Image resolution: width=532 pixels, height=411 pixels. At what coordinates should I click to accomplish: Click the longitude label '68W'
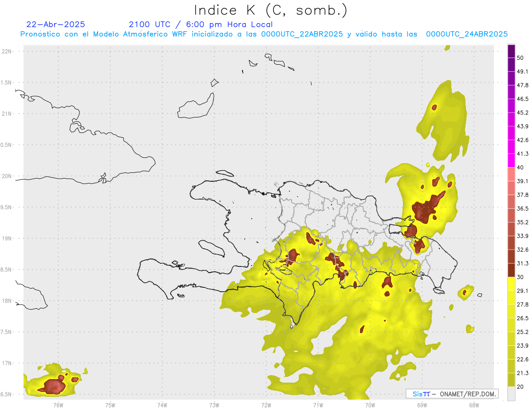click(473, 405)
